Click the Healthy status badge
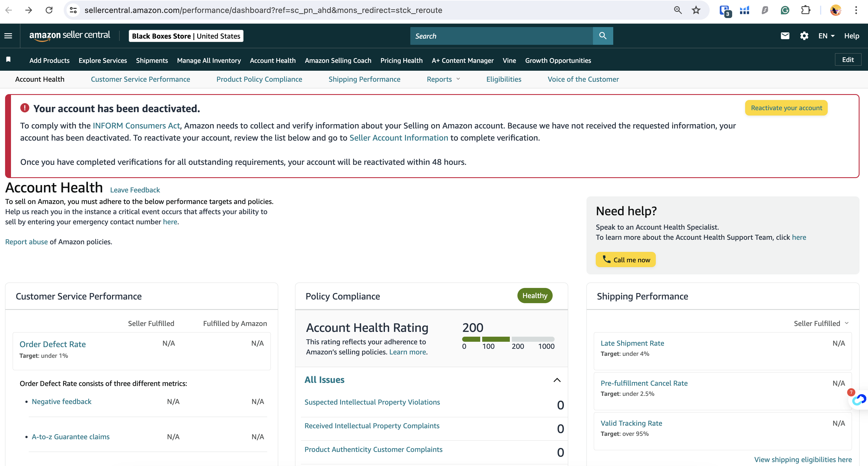This screenshot has height=466, width=868. tap(535, 296)
